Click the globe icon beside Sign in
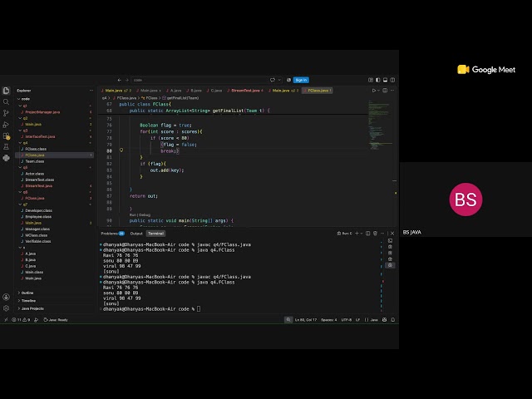532x399 pixels. (x=288, y=80)
